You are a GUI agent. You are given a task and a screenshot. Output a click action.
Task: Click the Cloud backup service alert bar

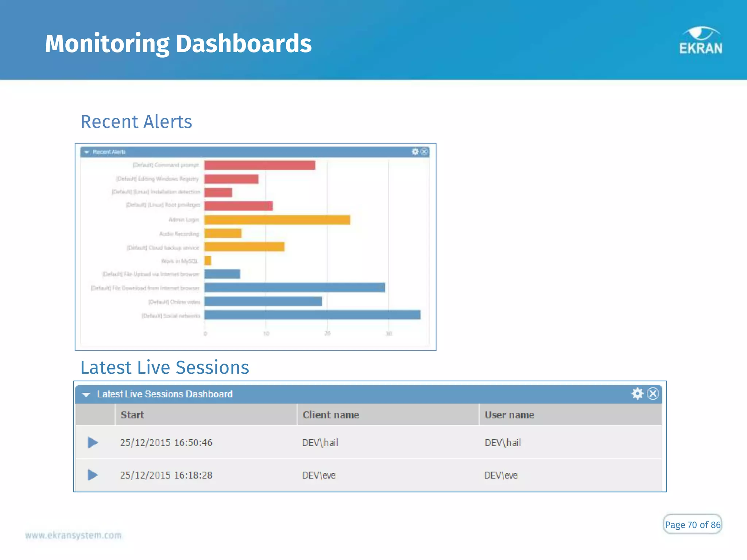point(244,247)
